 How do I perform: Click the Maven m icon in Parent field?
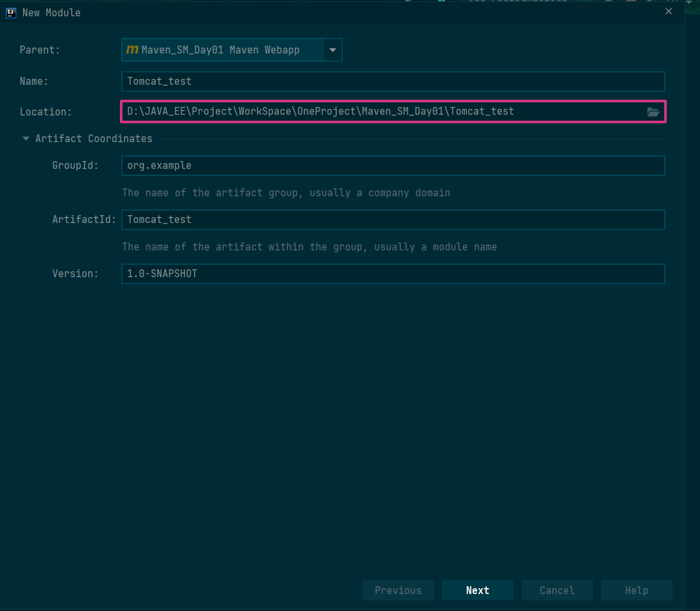coord(132,50)
